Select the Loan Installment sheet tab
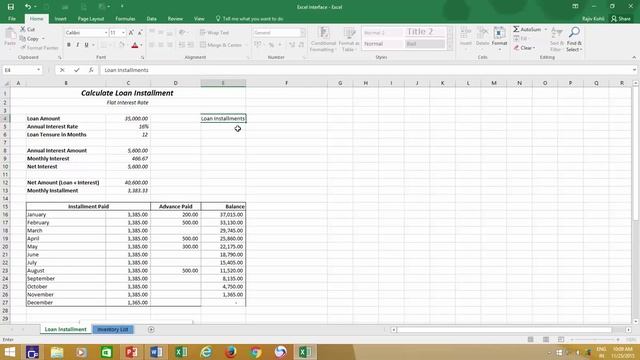Image resolution: width=640 pixels, height=360 pixels. 65,329
